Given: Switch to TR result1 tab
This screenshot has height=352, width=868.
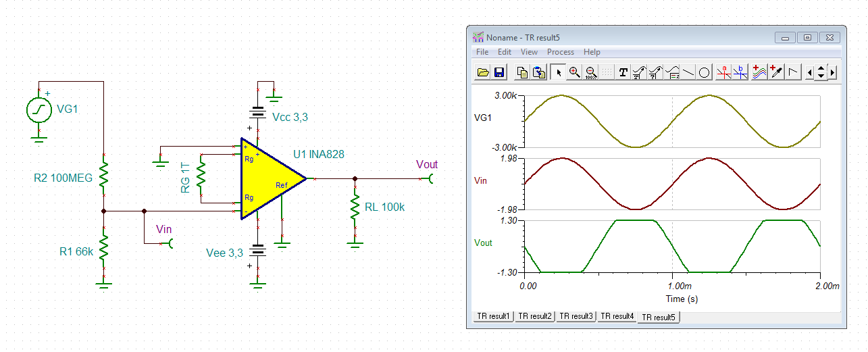Looking at the screenshot, I should (493, 316).
